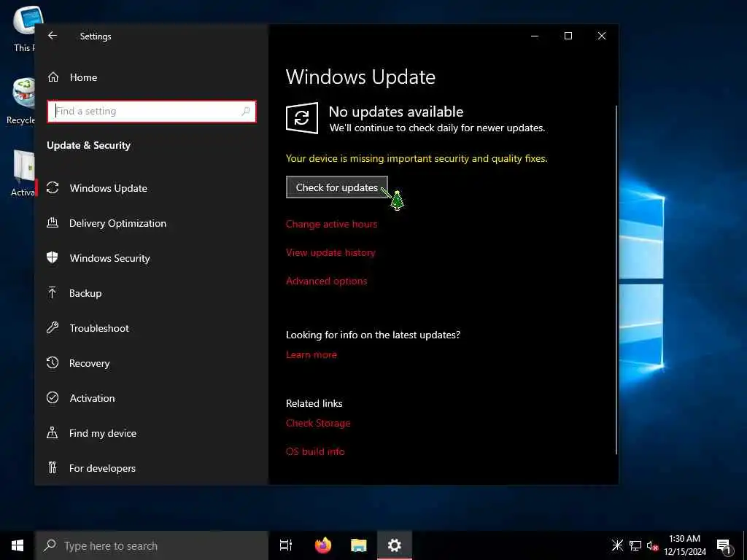747x560 pixels.
Task: Click the Troubleshoot wrench icon
Action: coord(53,327)
